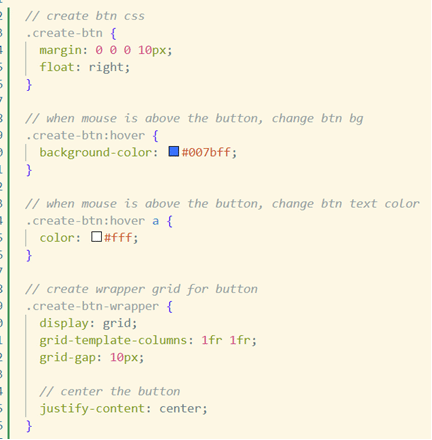Screen dimensions: 432x440
Task: Click the justify-content: center line
Action: pos(123,409)
